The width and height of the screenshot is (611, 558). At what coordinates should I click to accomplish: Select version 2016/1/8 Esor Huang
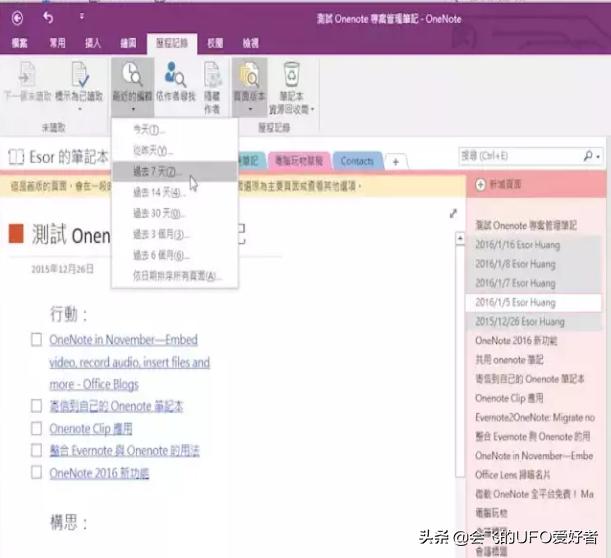pos(533,264)
